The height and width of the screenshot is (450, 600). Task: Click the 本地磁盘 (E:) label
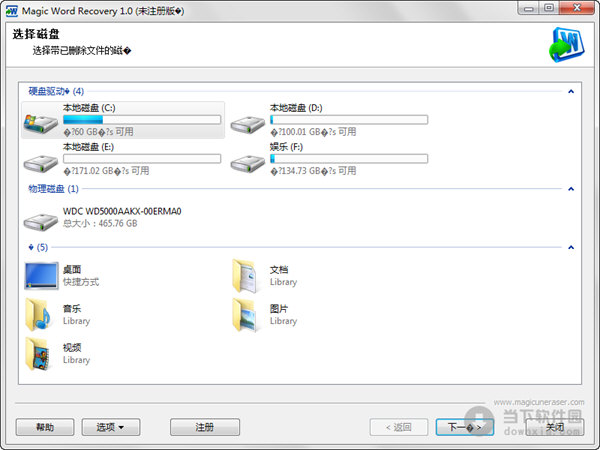[88, 147]
